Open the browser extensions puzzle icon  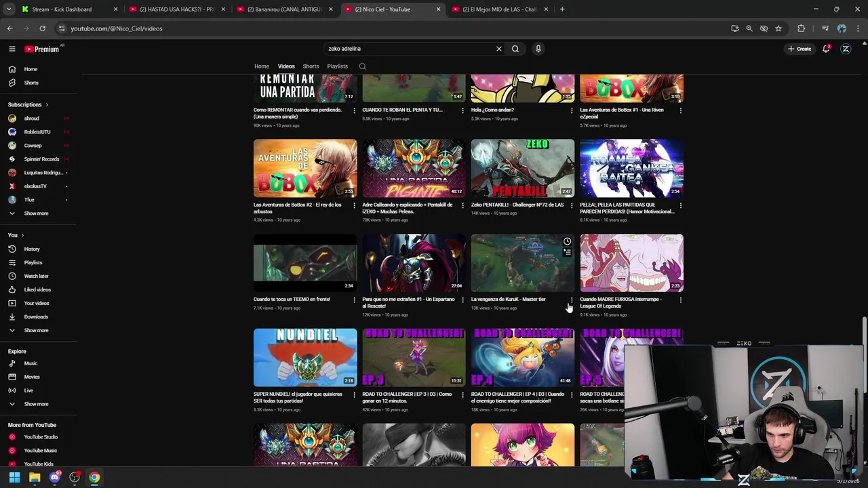click(802, 28)
